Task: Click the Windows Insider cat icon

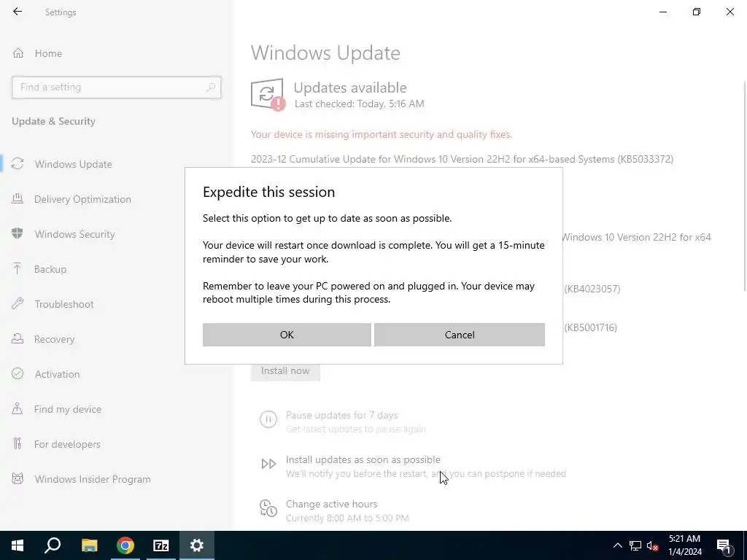Action: (x=18, y=478)
